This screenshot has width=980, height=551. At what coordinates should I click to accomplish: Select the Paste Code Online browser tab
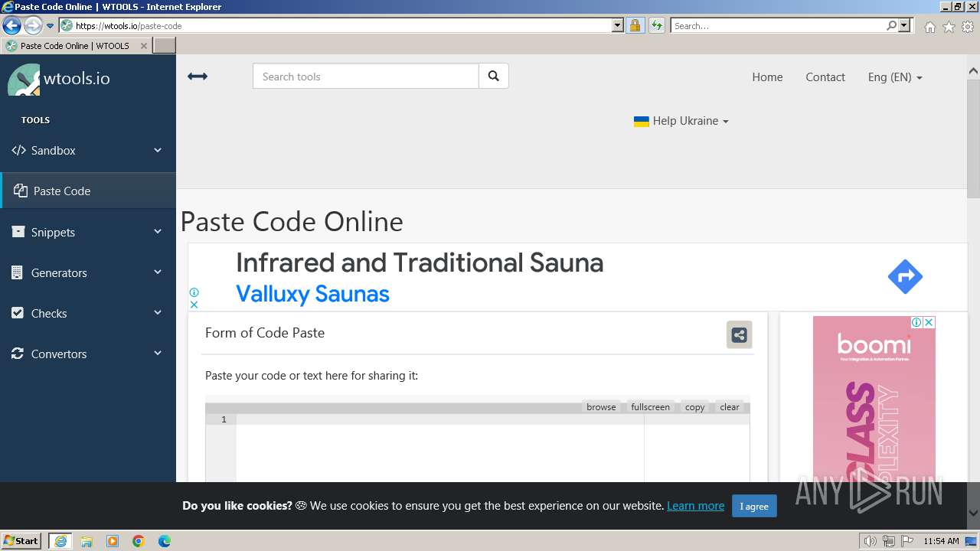75,46
